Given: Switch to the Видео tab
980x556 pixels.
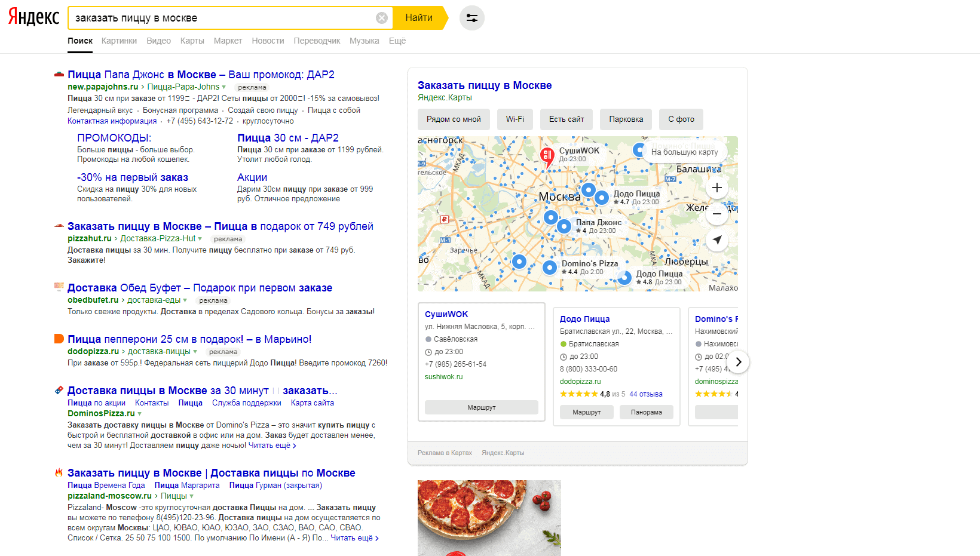Looking at the screenshot, I should 158,41.
